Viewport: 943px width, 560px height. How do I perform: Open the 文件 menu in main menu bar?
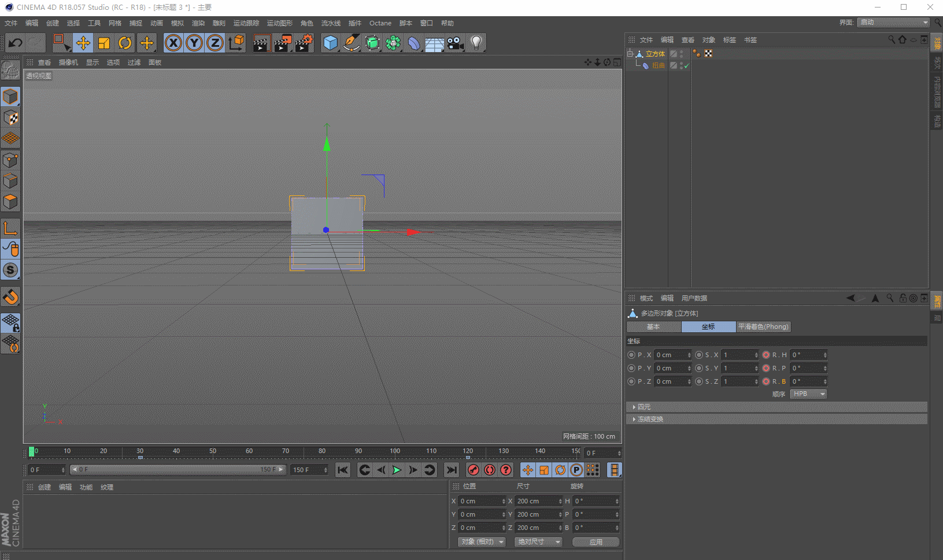point(11,23)
